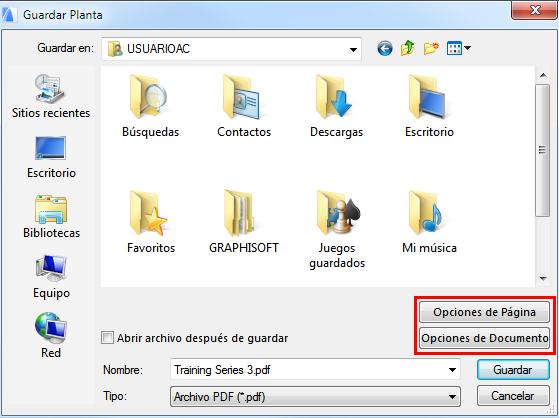Open the Mi música folder icon
559x418 pixels.
(426, 213)
